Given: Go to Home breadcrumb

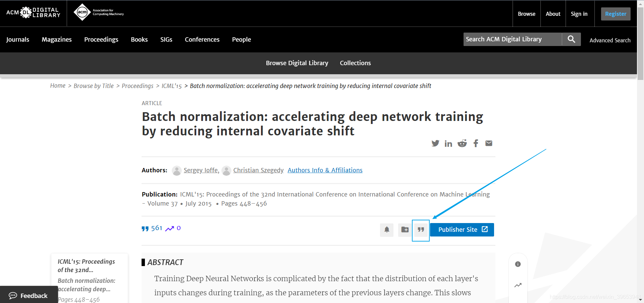Looking at the screenshot, I should point(58,86).
